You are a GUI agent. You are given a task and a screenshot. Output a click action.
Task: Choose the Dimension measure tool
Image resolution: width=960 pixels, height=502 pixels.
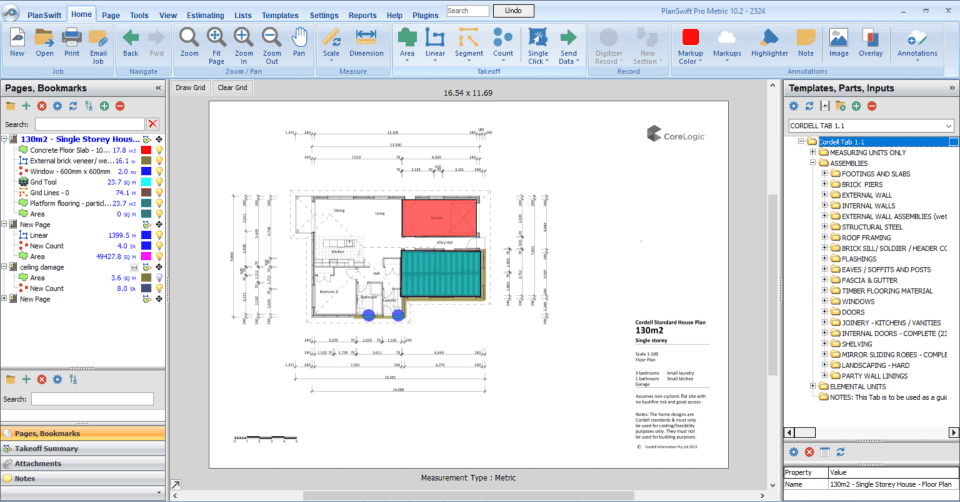point(366,43)
